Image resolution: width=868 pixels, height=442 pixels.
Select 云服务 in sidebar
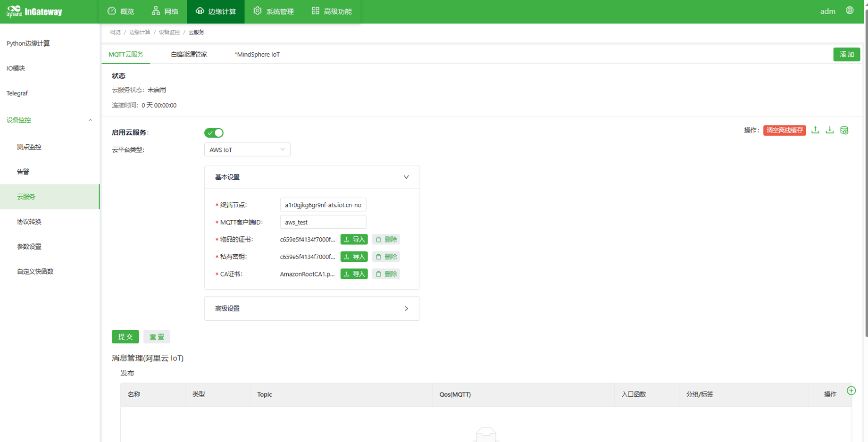[50, 197]
